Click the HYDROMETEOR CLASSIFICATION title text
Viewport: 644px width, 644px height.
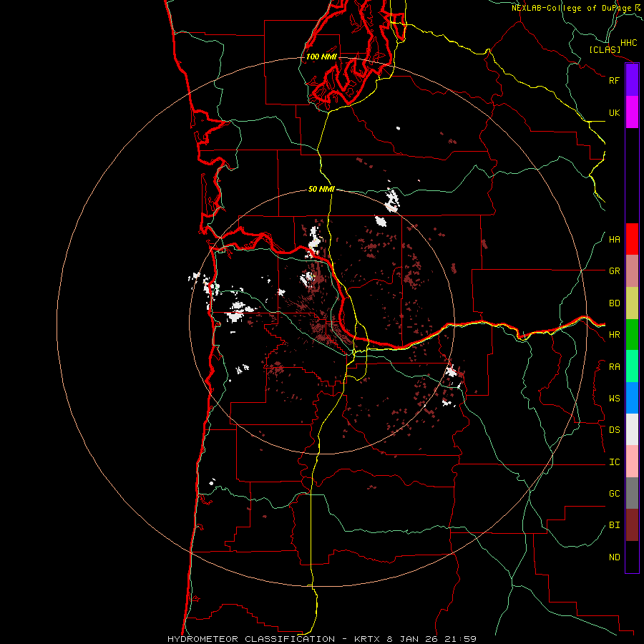(x=251, y=639)
